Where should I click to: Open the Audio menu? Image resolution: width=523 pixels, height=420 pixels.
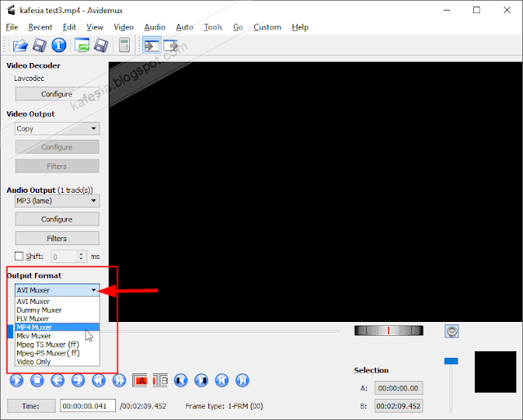point(154,27)
